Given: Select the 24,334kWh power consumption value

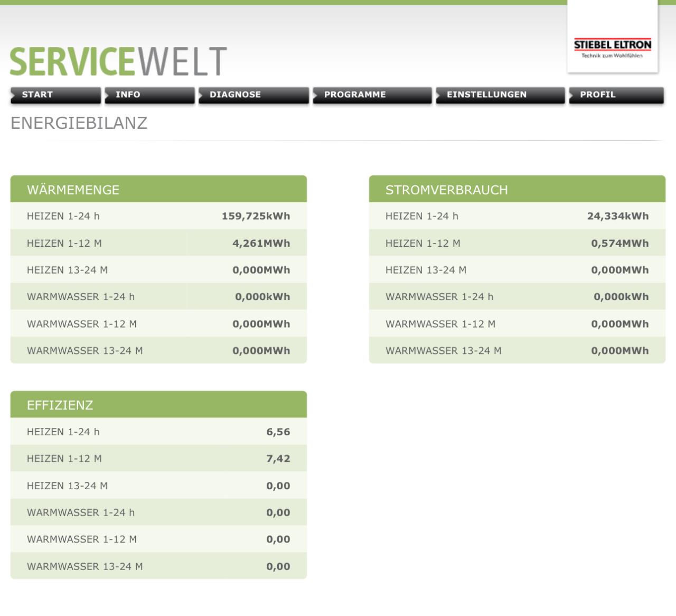Looking at the screenshot, I should [x=617, y=216].
